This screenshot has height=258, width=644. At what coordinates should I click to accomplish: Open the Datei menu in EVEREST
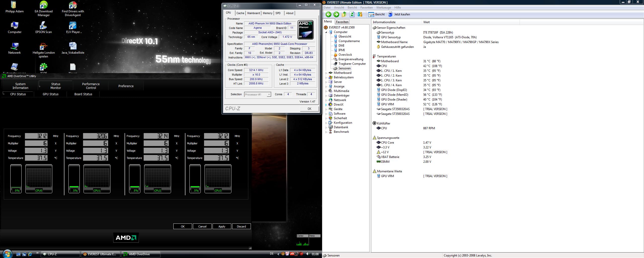point(327,8)
